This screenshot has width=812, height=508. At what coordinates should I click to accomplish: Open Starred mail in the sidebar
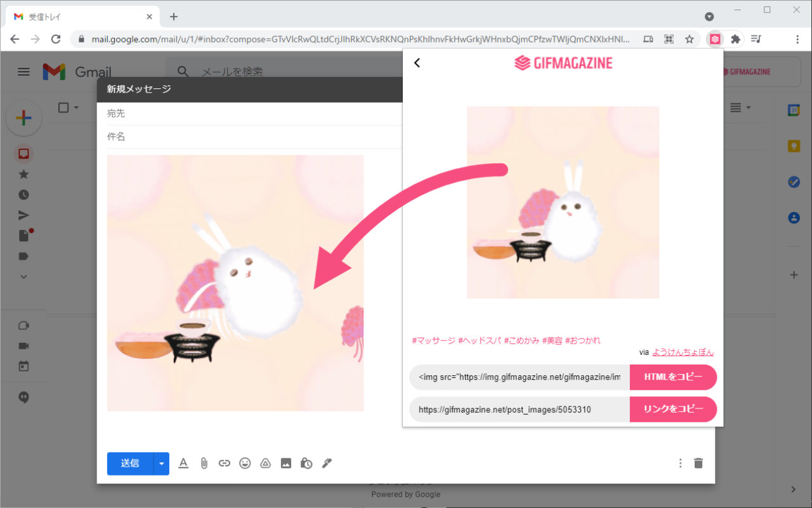(x=23, y=174)
